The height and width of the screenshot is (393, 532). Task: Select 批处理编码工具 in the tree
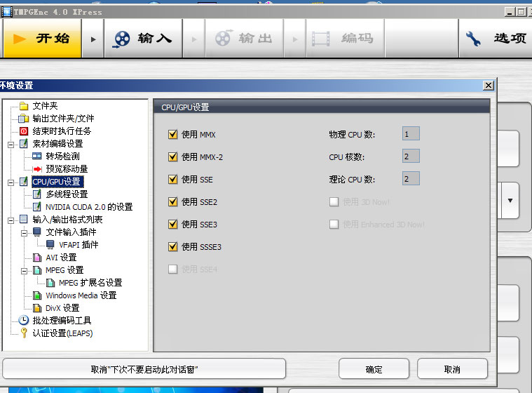[62, 320]
